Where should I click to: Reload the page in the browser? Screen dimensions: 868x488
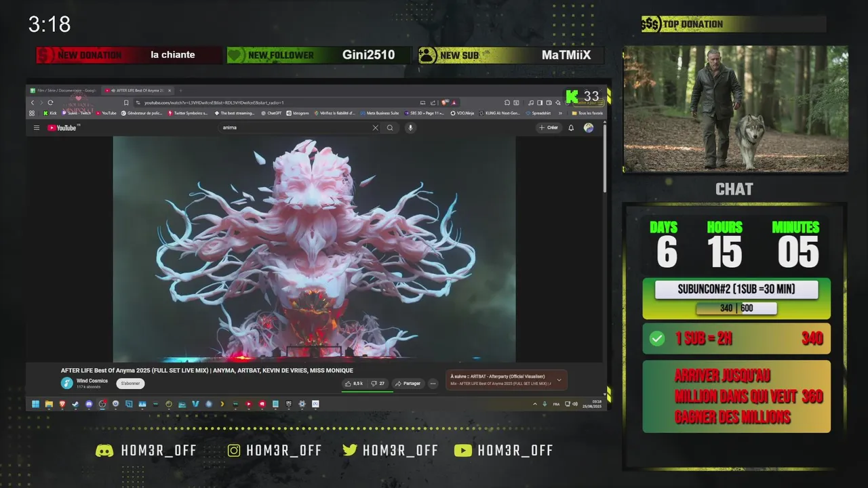coord(50,102)
